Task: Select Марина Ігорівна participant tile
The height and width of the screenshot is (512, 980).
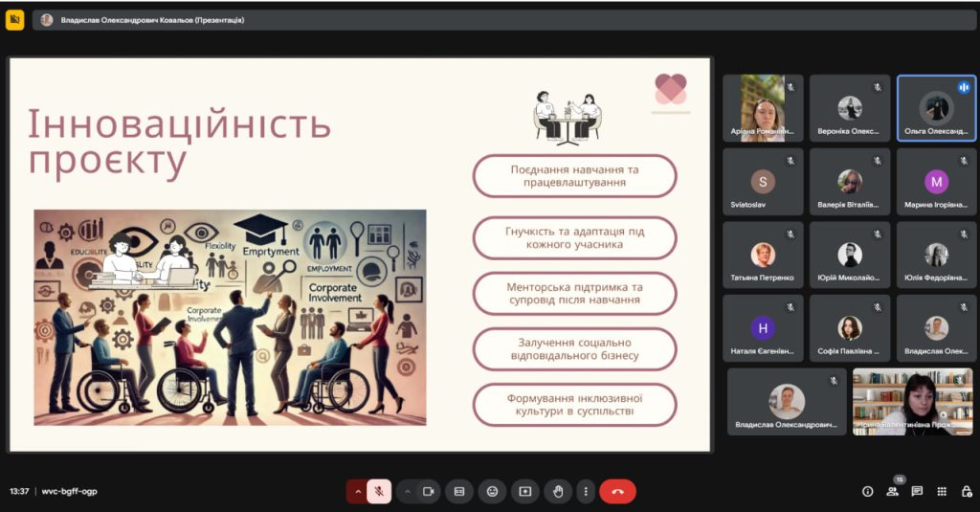Action: tap(936, 182)
